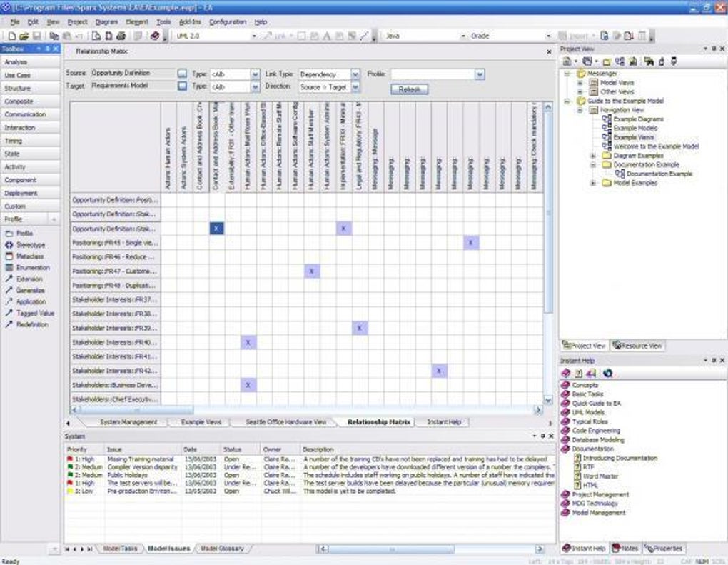Click the matrix horizontal scrollbar thumb
This screenshot has width=728, height=565.
point(136,410)
